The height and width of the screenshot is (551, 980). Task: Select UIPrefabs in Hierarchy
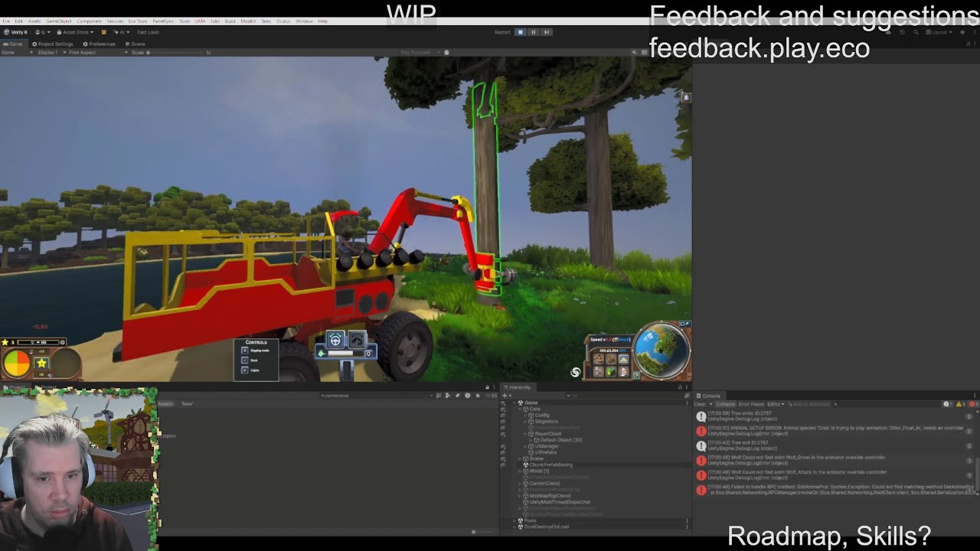[545, 452]
